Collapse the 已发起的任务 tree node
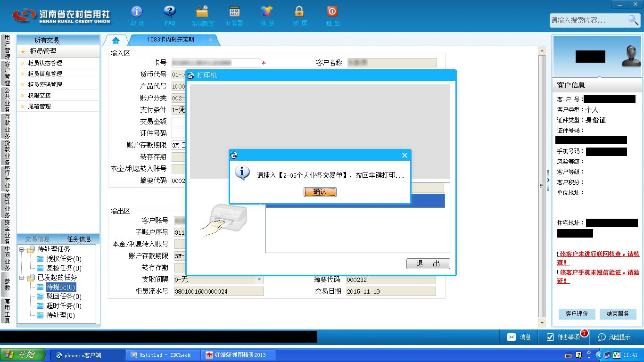The width and height of the screenshot is (644, 362). coord(21,278)
